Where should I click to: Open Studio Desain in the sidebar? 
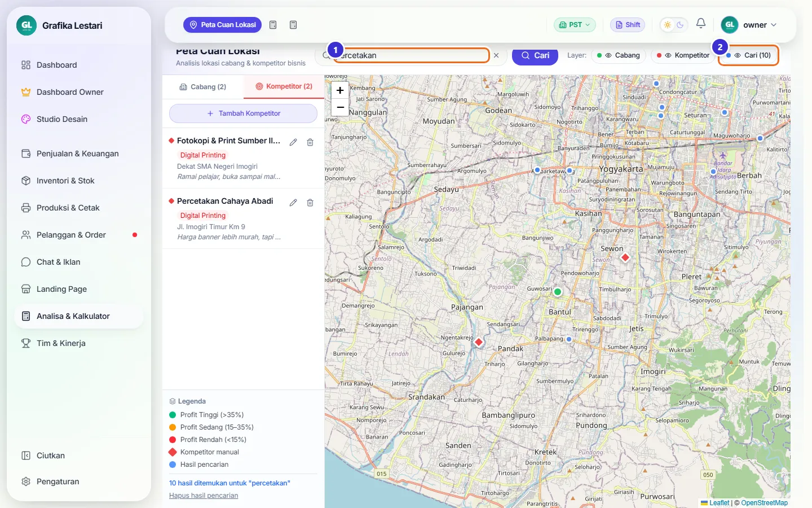(x=79, y=119)
